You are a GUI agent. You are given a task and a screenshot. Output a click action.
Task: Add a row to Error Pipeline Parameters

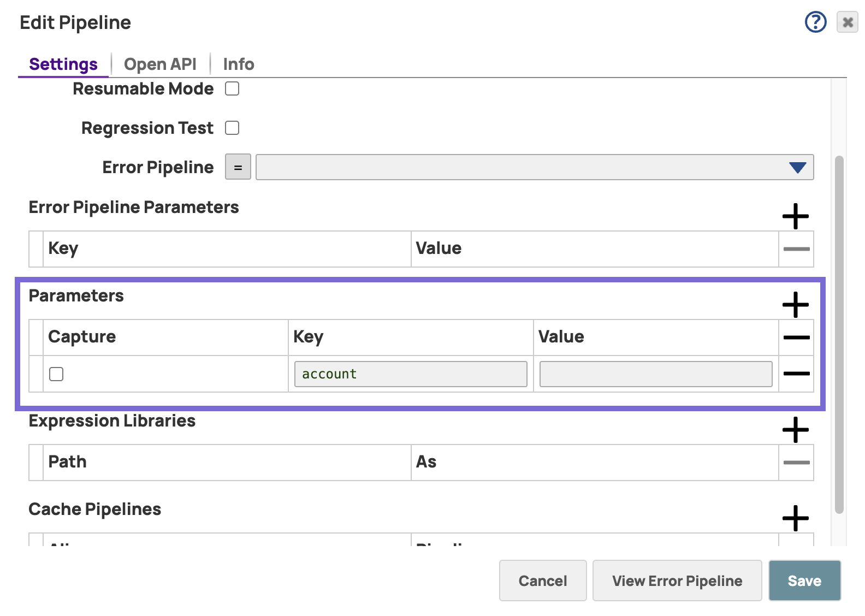795,216
